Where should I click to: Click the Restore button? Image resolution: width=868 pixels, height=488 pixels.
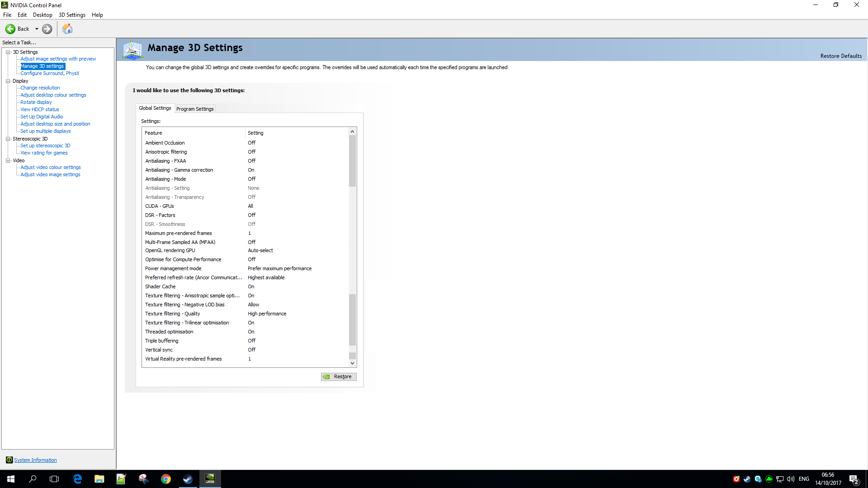(339, 376)
